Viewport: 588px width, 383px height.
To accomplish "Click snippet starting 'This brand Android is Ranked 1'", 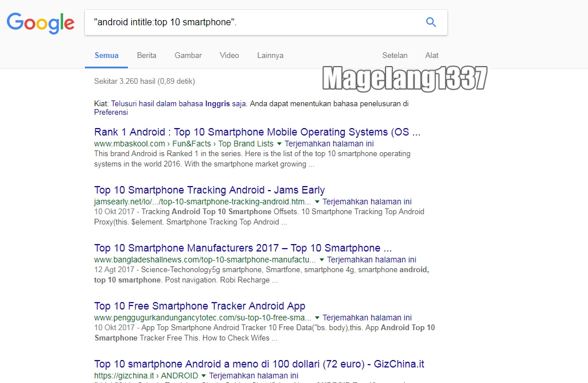I will pyautogui.click(x=252, y=159).
